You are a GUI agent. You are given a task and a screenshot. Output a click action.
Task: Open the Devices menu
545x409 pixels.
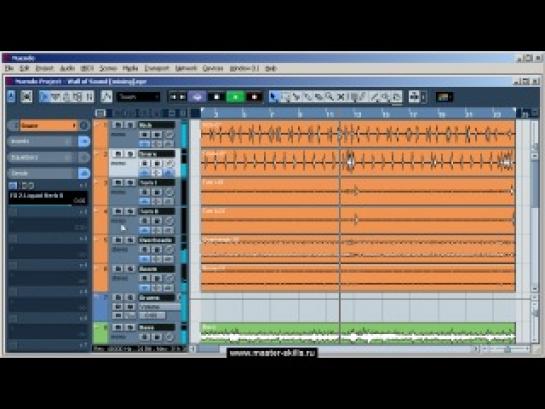click(x=213, y=68)
